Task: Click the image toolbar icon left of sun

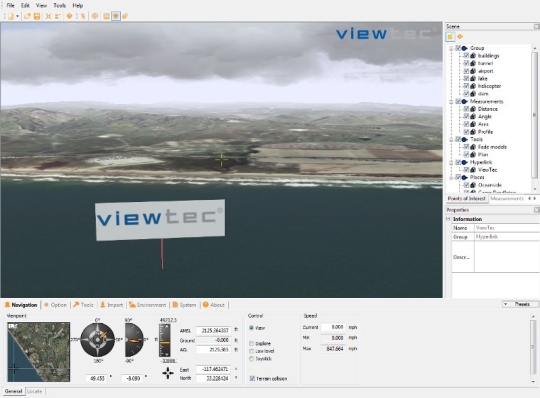Action: pos(106,16)
